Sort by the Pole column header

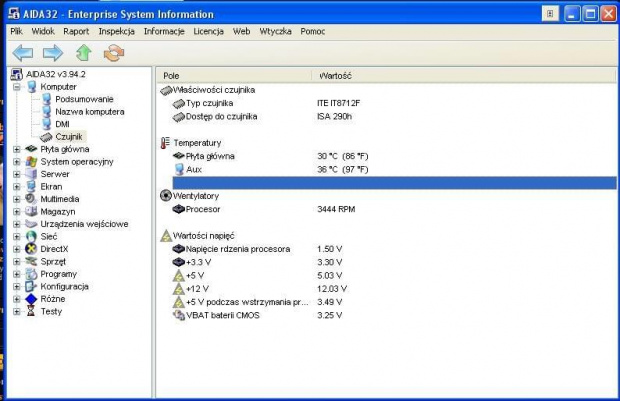(x=234, y=76)
